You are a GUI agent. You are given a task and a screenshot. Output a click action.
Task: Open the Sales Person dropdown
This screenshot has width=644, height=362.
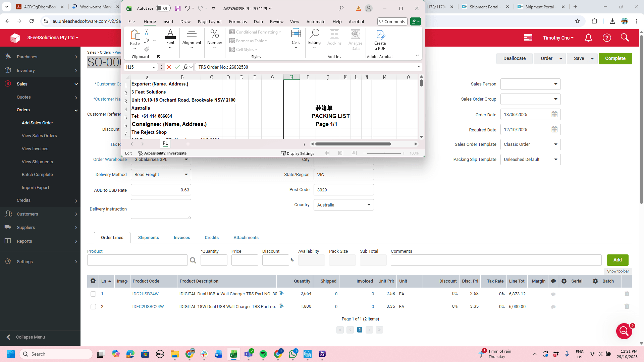[x=530, y=84]
